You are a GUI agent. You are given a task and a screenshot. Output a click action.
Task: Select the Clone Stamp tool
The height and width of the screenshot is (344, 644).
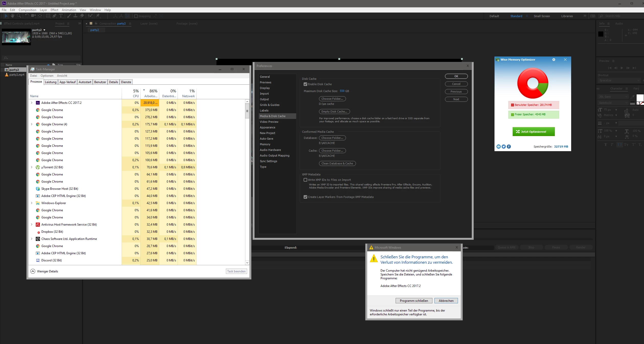click(75, 16)
